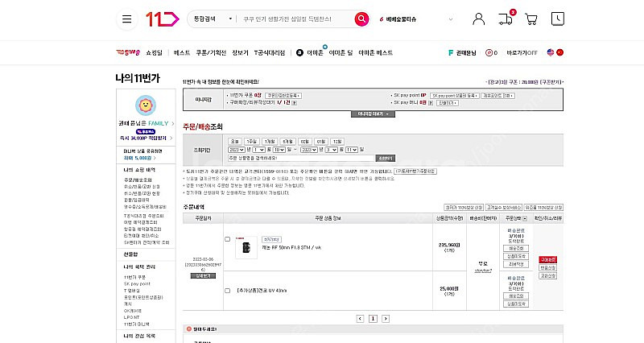
Task: Open the start year 2023 dropdown
Action: click(x=236, y=150)
